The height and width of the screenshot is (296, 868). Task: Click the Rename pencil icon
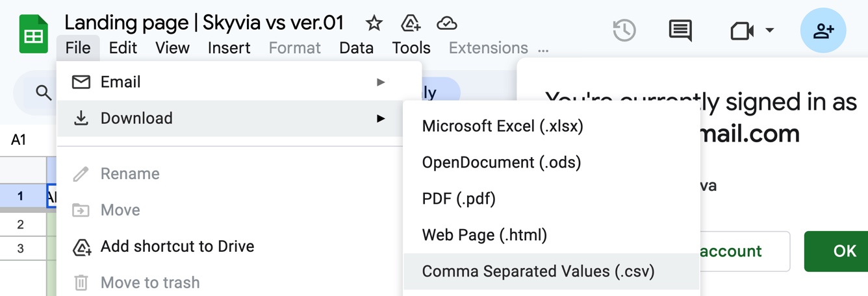coord(81,173)
